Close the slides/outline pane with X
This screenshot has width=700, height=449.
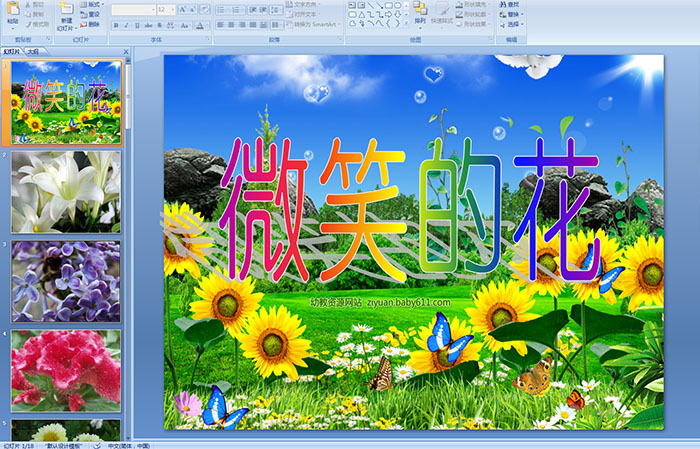[126, 52]
